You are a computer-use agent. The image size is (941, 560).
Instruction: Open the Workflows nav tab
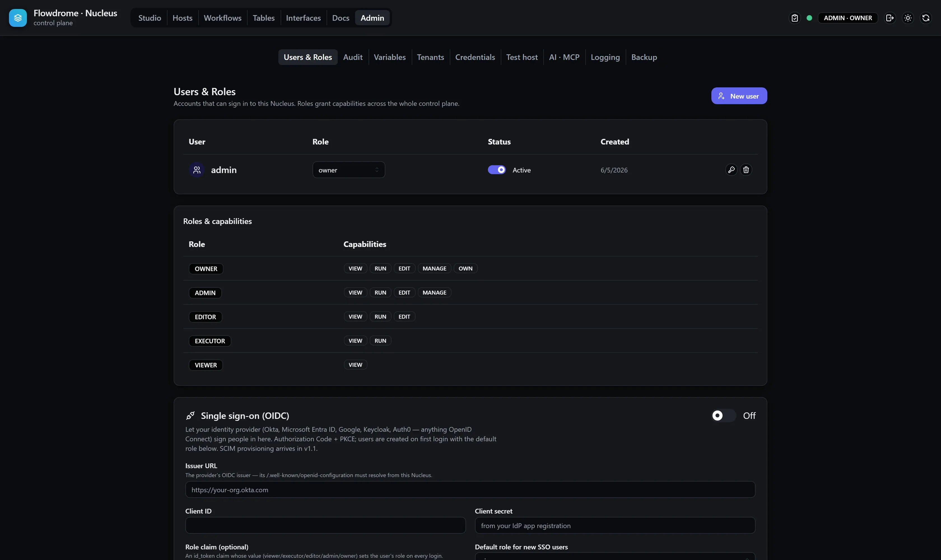[222, 18]
